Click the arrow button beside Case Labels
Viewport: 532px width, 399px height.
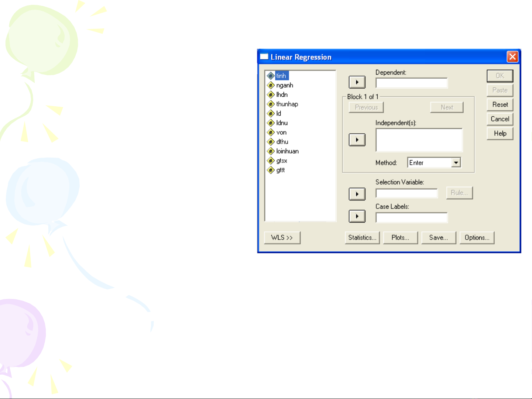point(357,216)
